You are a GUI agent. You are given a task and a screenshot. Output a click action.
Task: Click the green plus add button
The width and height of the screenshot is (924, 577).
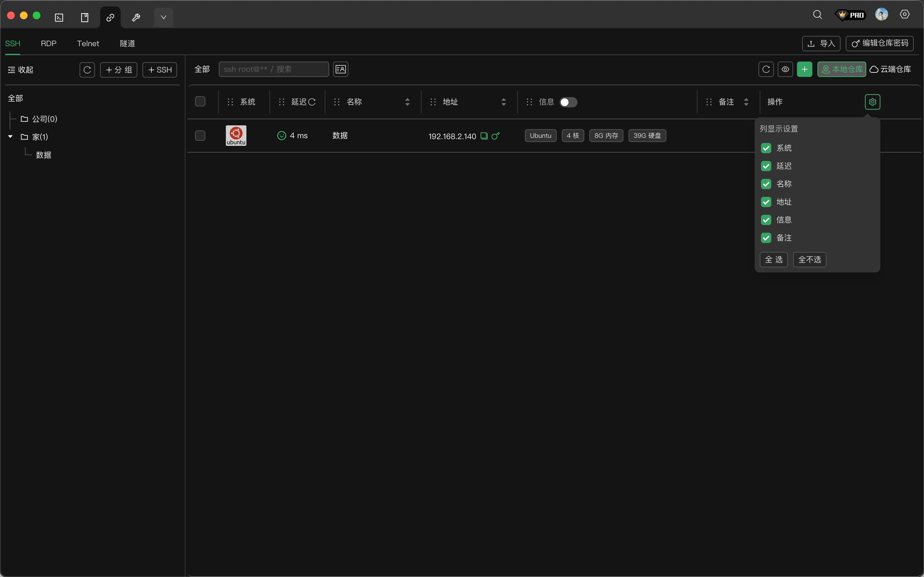coord(804,70)
